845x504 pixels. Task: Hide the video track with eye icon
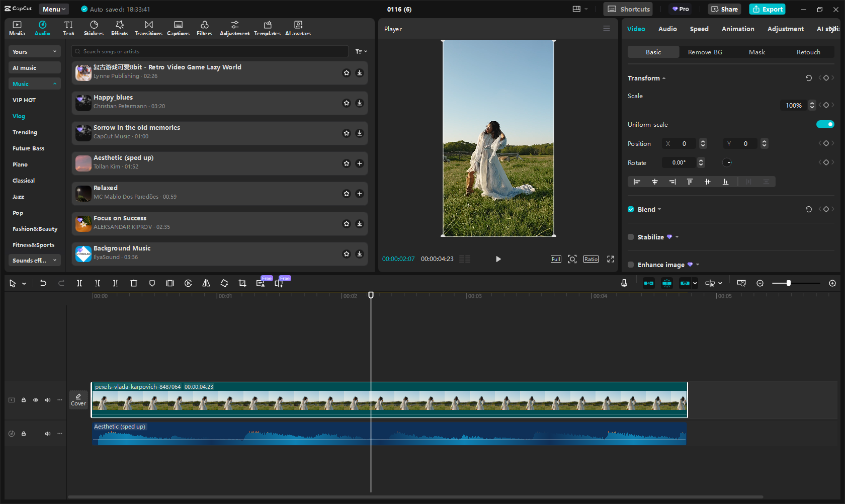tap(36, 400)
